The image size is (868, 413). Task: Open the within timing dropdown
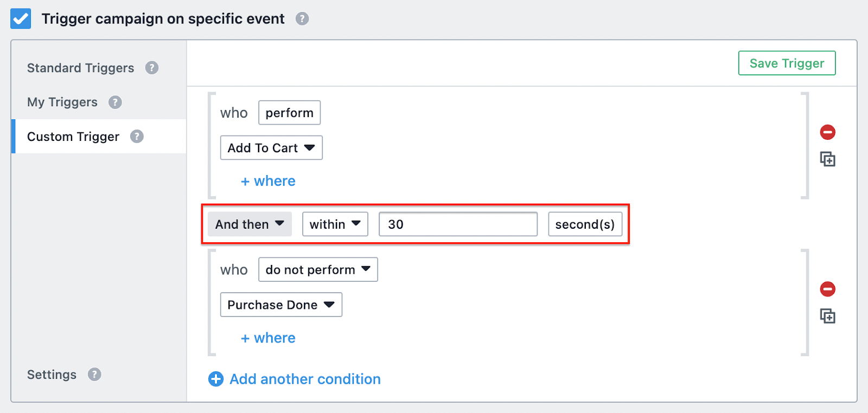click(335, 224)
